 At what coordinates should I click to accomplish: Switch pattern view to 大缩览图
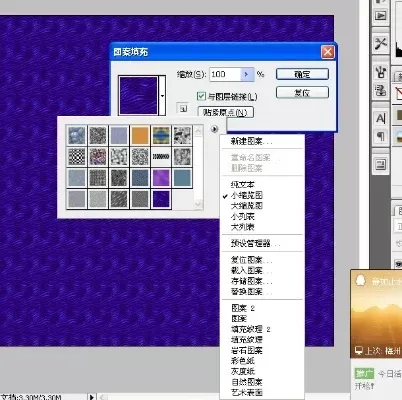click(247, 206)
